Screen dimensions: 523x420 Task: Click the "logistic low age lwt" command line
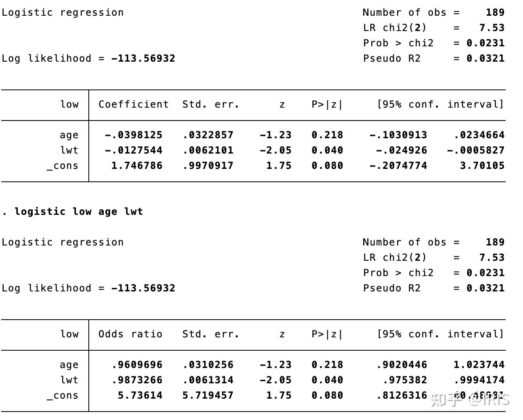[78, 212]
